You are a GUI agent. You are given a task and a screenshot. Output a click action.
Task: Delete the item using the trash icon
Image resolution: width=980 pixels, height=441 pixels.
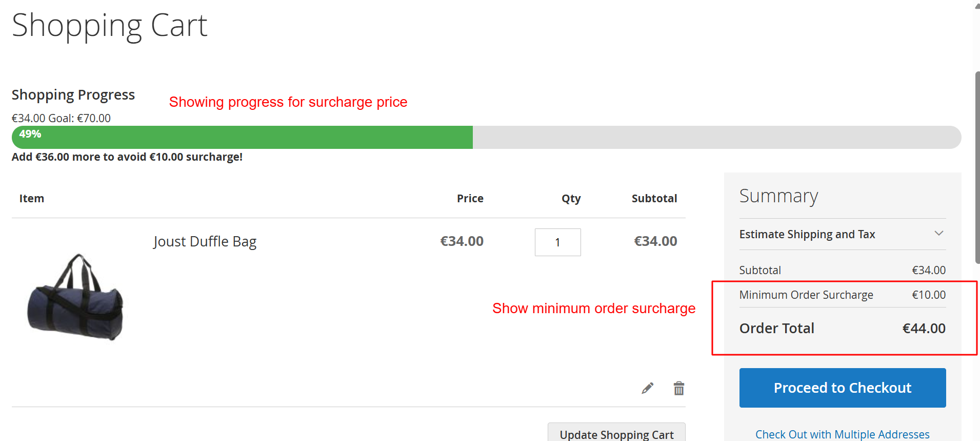[x=679, y=388]
